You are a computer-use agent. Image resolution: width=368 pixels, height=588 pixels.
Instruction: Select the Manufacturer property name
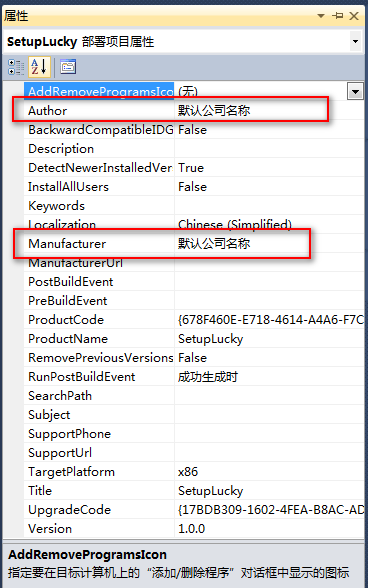[67, 244]
